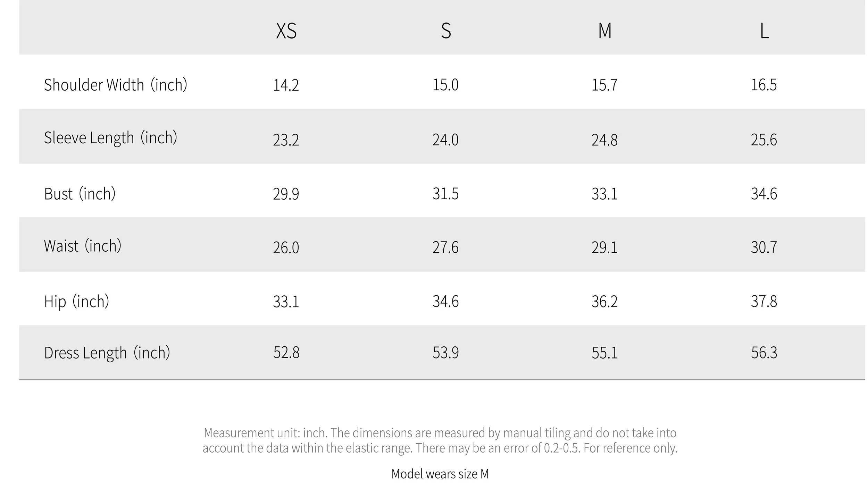Select the Dress Length (inch) row label

107,353
